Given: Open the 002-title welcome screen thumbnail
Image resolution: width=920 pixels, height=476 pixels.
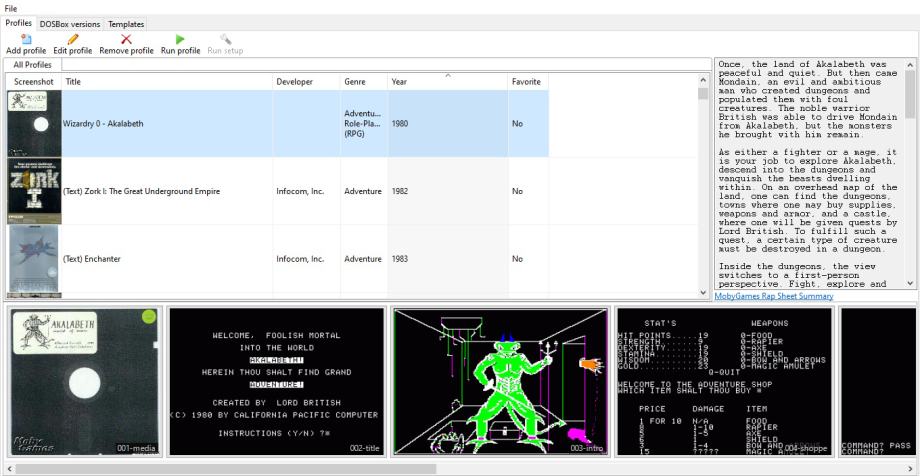Looking at the screenshot, I should tap(276, 382).
